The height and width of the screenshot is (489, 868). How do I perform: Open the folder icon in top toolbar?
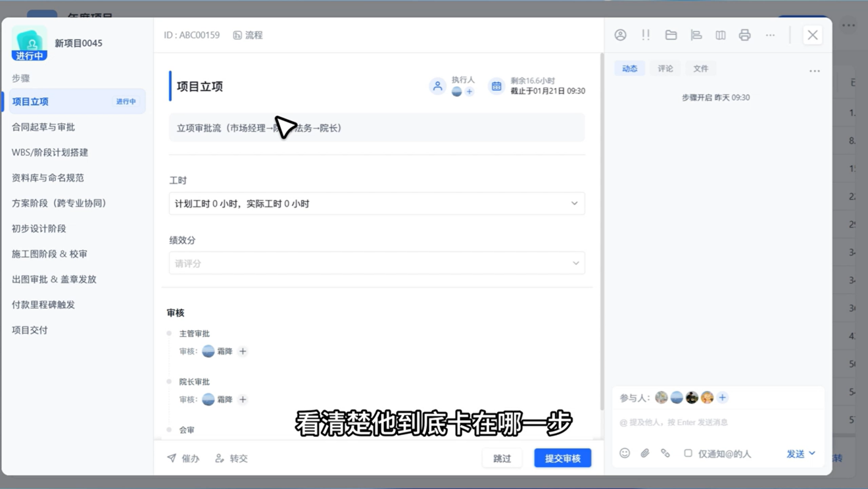tap(671, 35)
